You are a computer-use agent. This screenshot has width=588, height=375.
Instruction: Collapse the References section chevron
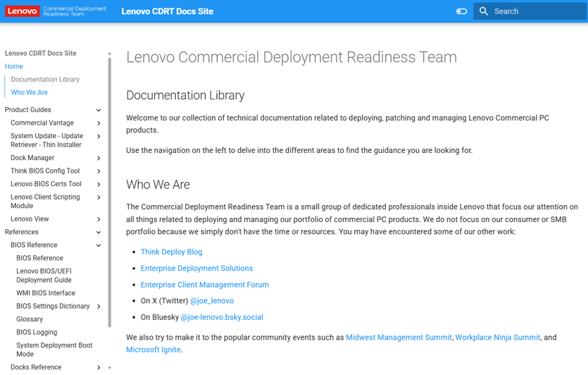tap(99, 233)
